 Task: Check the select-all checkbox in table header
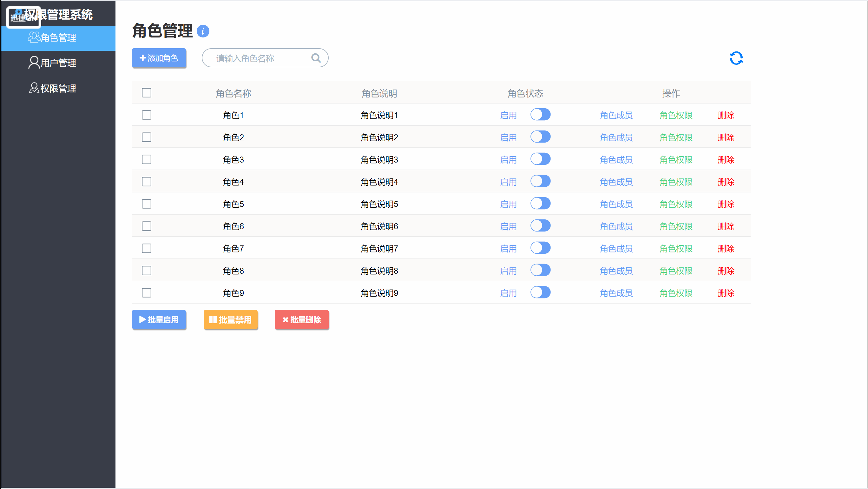coord(147,93)
